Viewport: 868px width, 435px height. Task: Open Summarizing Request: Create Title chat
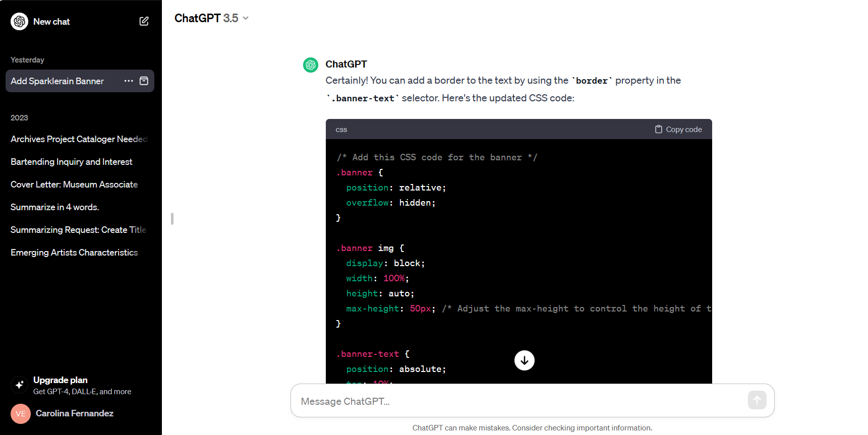pyautogui.click(x=80, y=230)
